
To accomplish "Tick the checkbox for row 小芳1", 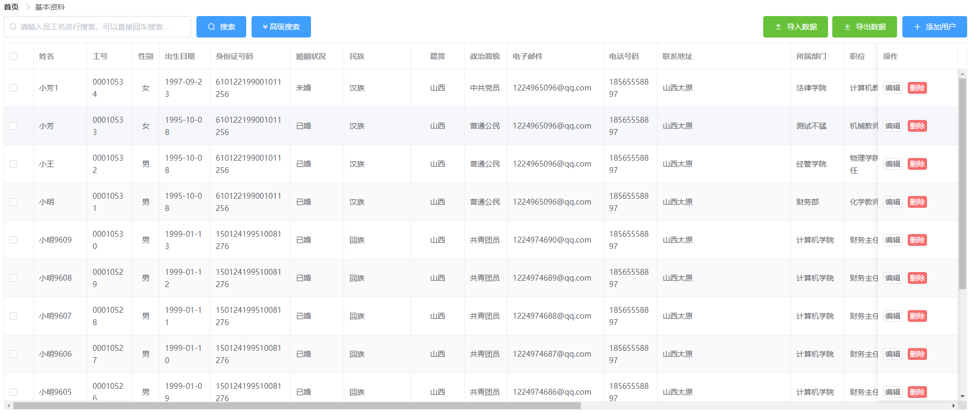I will [13, 88].
